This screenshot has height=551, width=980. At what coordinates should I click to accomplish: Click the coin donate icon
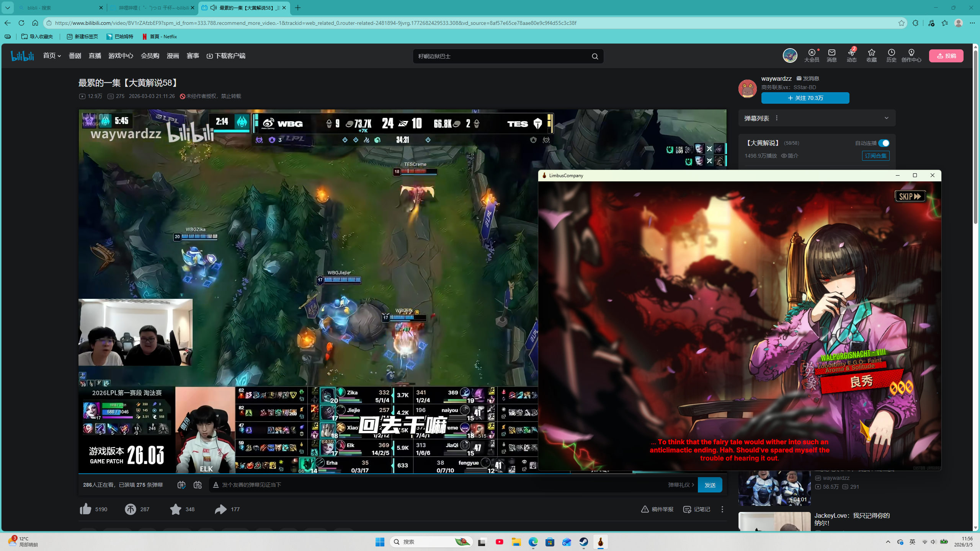tap(130, 509)
